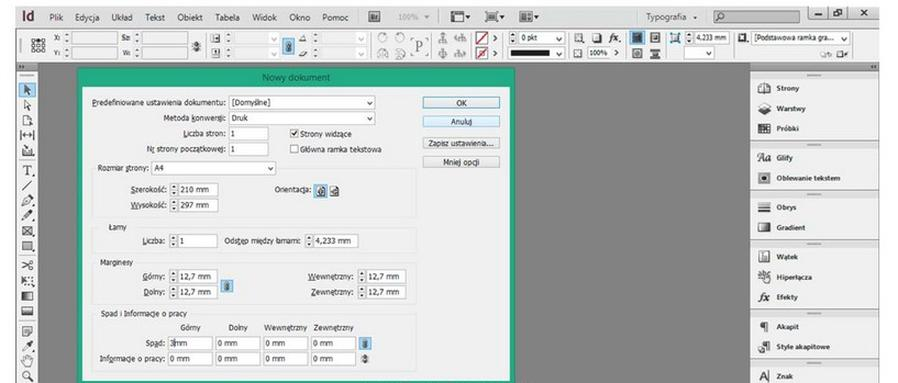Select the Zoom tool

[27, 376]
